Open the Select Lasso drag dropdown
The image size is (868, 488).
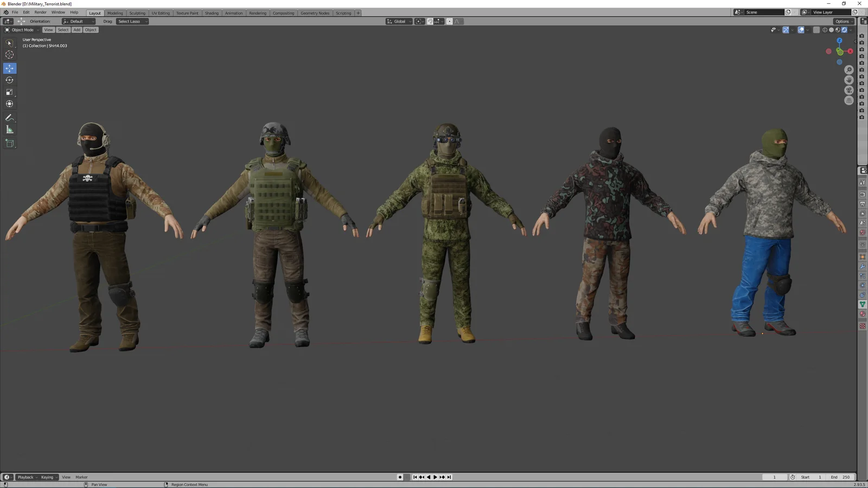[x=132, y=21]
